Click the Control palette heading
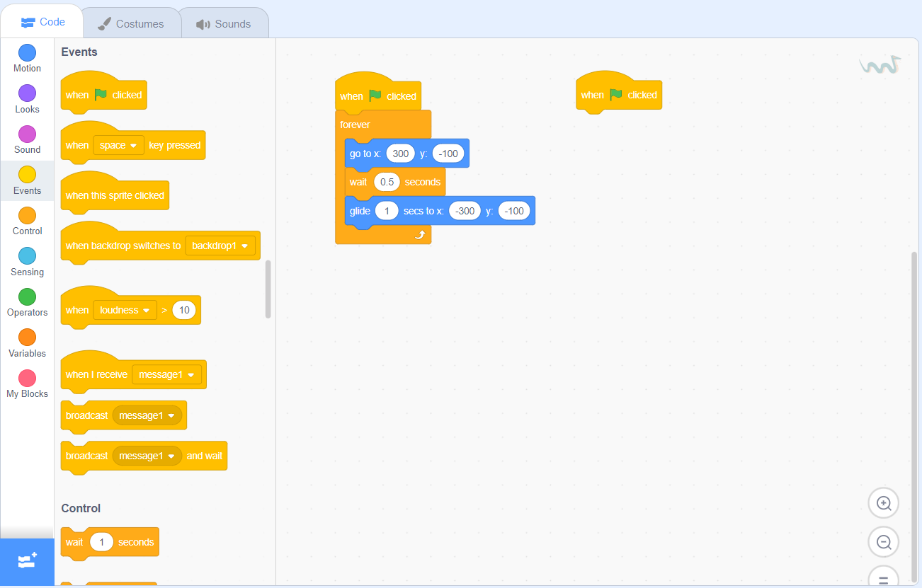Viewport: 922px width, 588px height. [81, 508]
